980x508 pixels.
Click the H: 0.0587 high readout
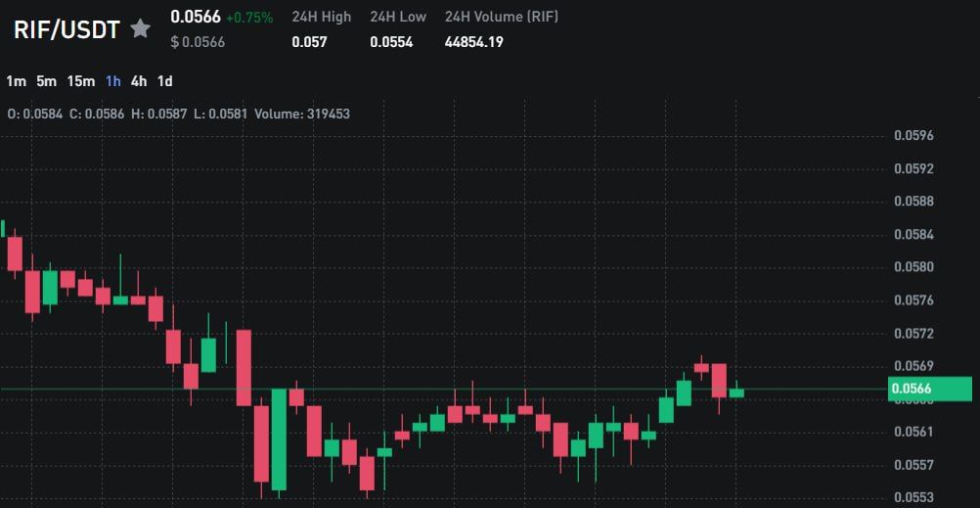pyautogui.click(x=158, y=115)
